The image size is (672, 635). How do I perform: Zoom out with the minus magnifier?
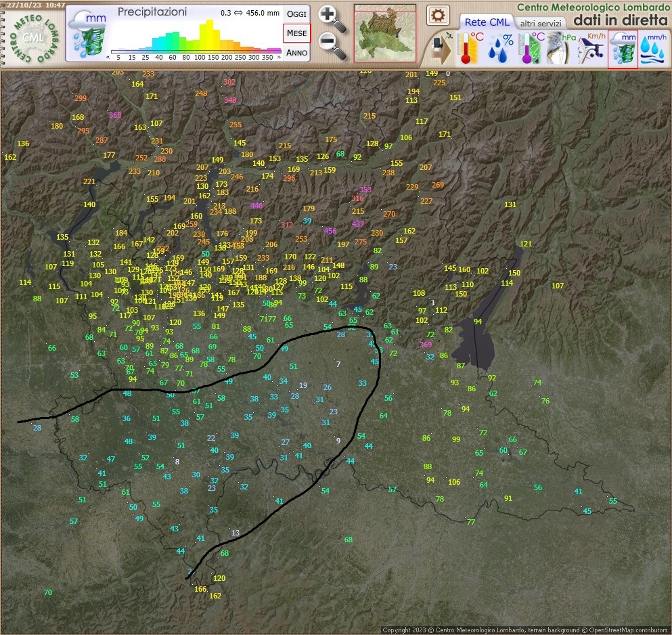pyautogui.click(x=332, y=46)
